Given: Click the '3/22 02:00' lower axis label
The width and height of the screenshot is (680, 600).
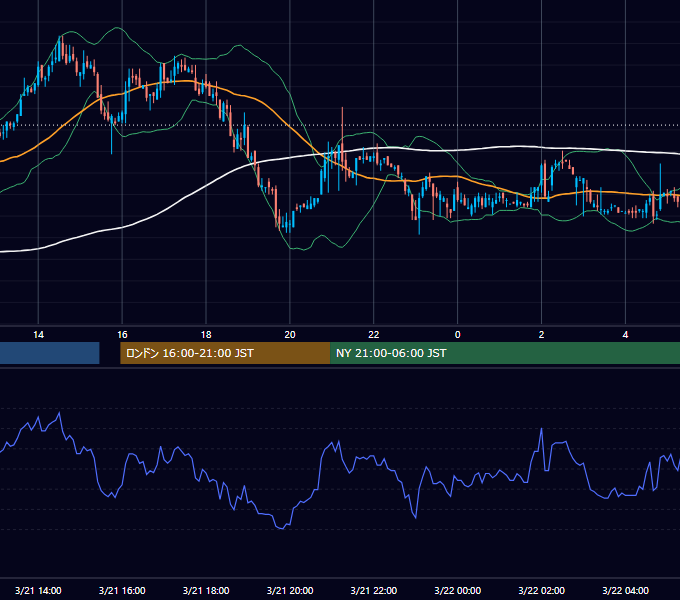Looking at the screenshot, I should 541,590.
